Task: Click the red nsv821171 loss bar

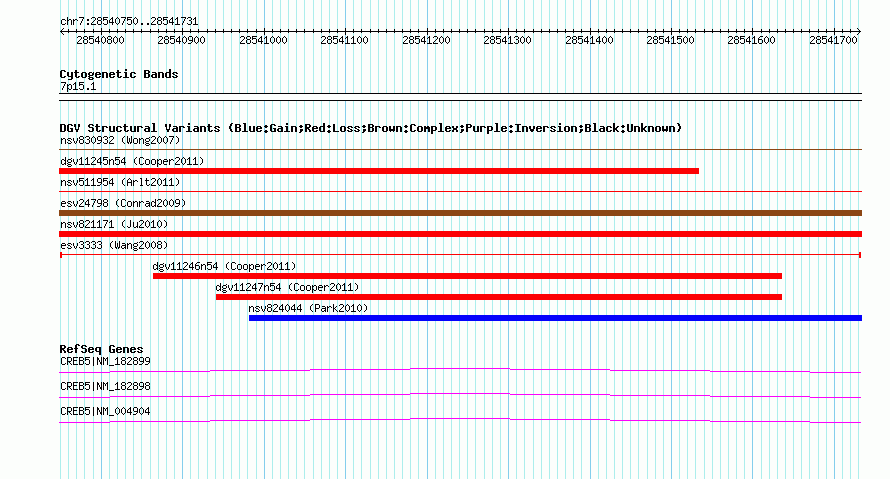Action: pyautogui.click(x=460, y=234)
